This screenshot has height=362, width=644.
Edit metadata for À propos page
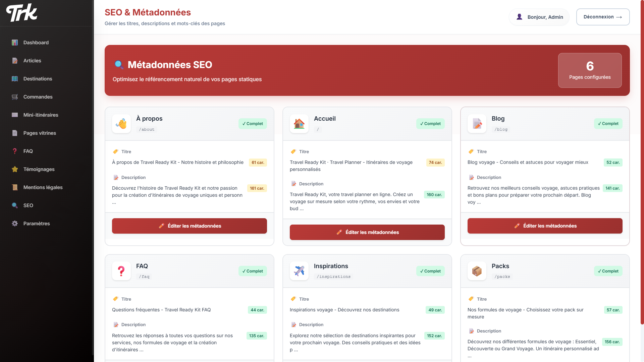(x=190, y=226)
